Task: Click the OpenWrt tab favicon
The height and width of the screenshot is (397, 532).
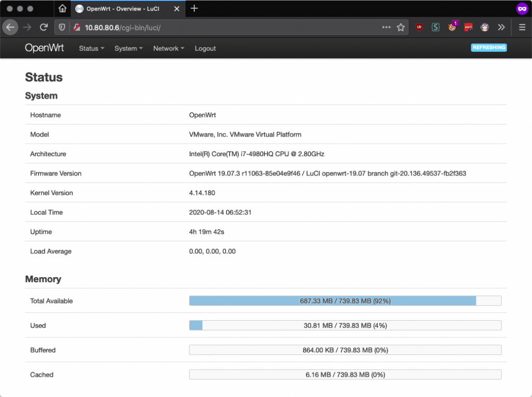Action: coord(79,9)
